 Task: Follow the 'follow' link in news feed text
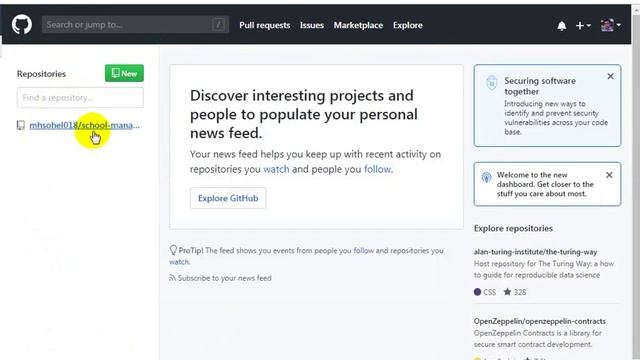pyautogui.click(x=377, y=169)
